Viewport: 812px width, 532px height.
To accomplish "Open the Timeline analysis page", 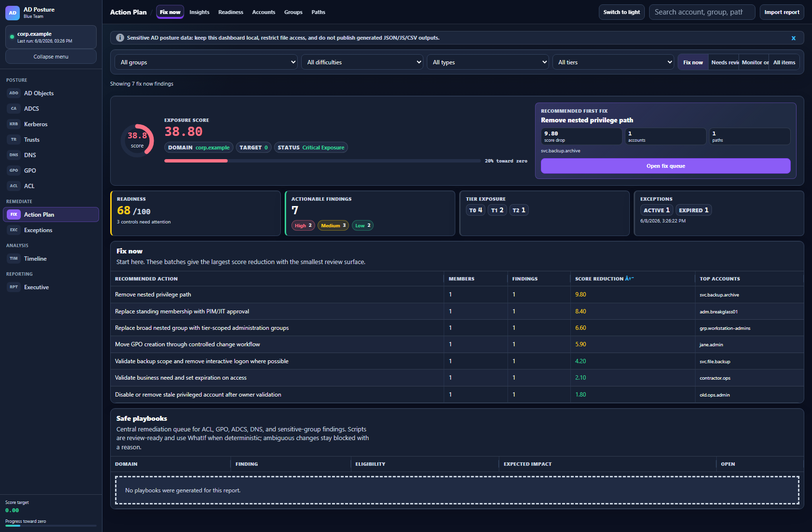I will pyautogui.click(x=51, y=259).
